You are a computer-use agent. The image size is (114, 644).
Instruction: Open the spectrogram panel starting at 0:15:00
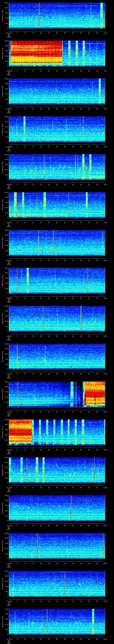[57, 546]
